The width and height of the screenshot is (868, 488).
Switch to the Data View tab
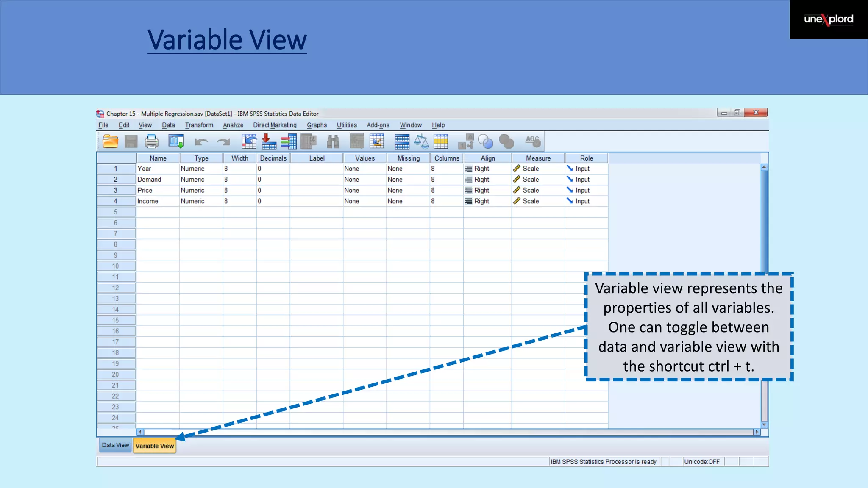point(115,445)
